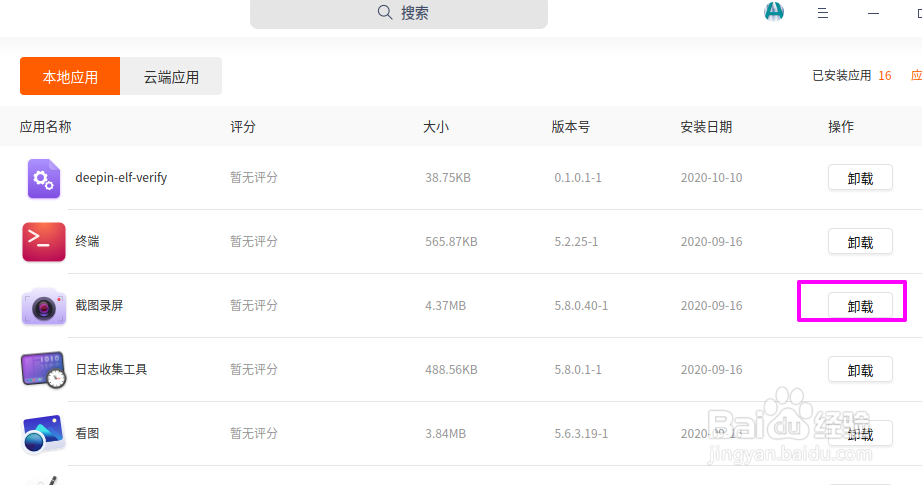Open the user account avatar

tap(773, 12)
